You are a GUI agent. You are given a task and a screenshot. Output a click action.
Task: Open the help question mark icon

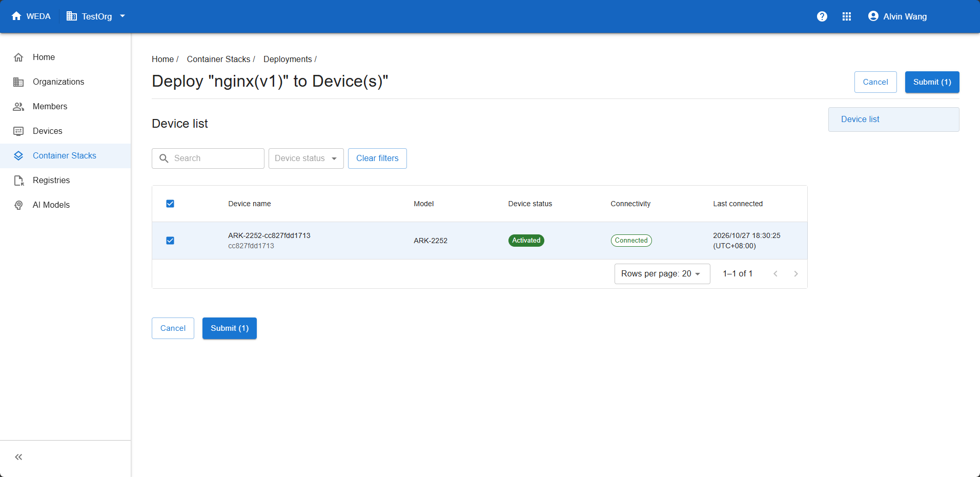[822, 16]
